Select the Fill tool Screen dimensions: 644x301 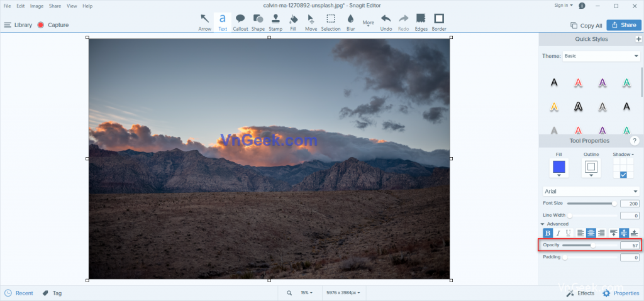click(293, 22)
